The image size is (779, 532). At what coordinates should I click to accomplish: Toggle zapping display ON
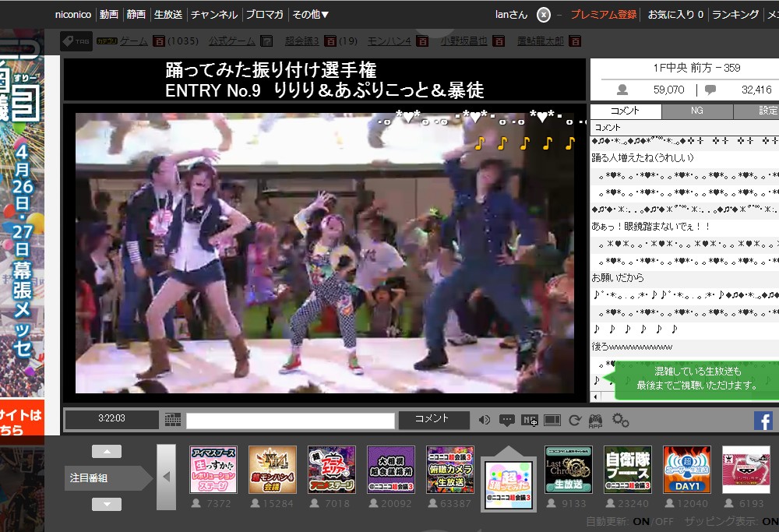pos(770,522)
